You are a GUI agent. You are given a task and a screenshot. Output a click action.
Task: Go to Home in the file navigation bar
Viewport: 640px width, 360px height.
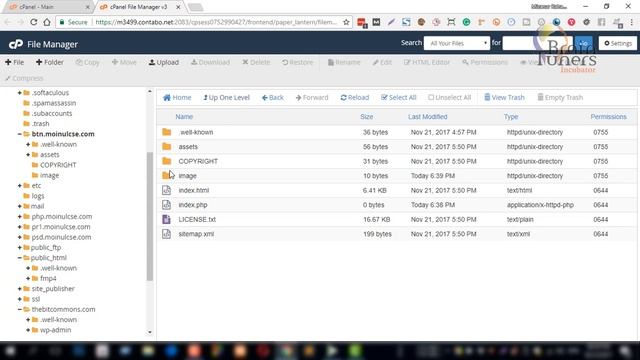(x=177, y=98)
